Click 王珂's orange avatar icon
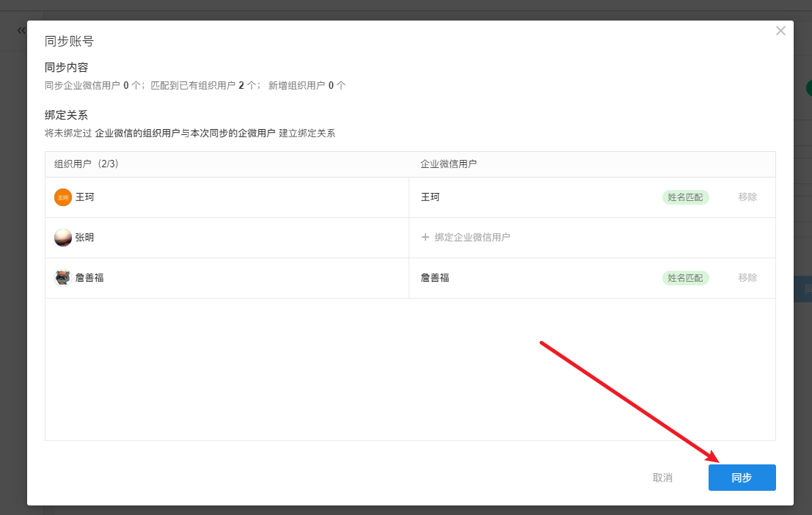This screenshot has width=812, height=515. pyautogui.click(x=63, y=197)
